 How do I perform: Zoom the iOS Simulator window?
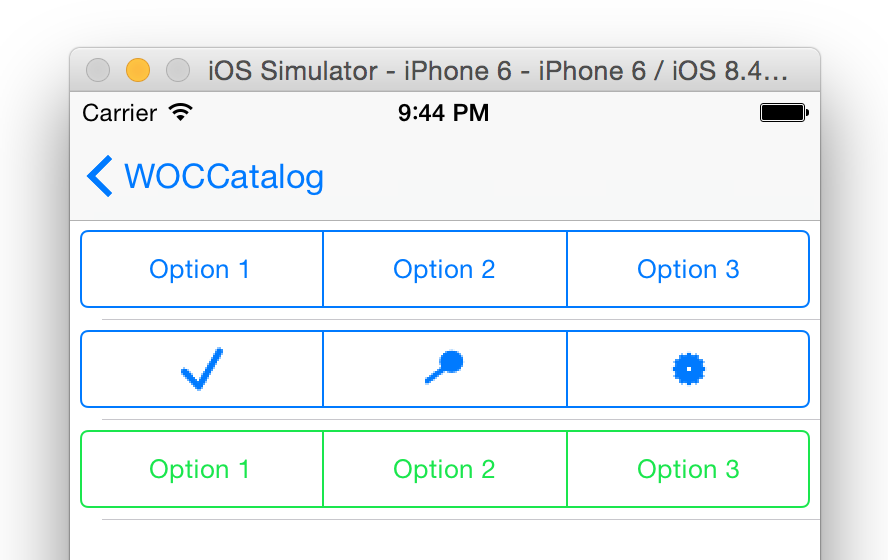tap(178, 71)
